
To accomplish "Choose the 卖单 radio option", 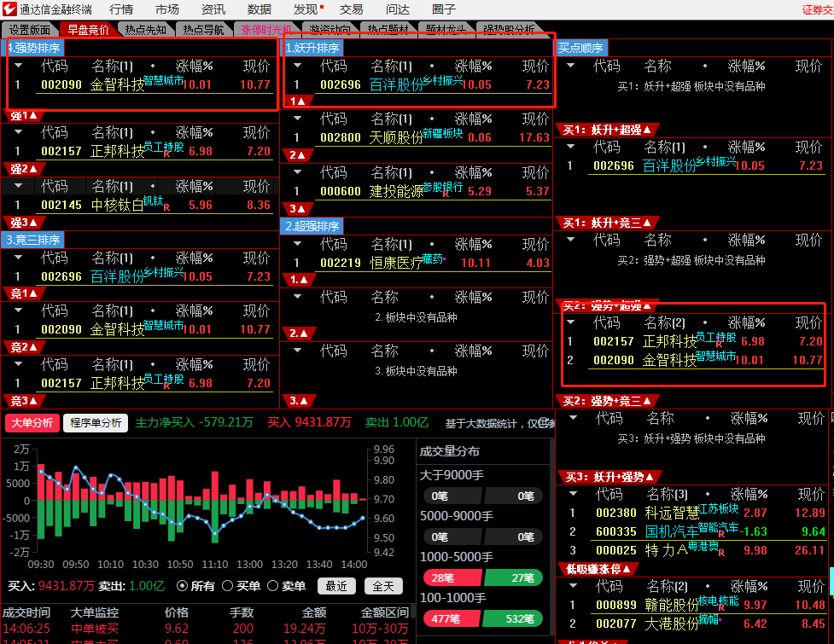I will (273, 586).
